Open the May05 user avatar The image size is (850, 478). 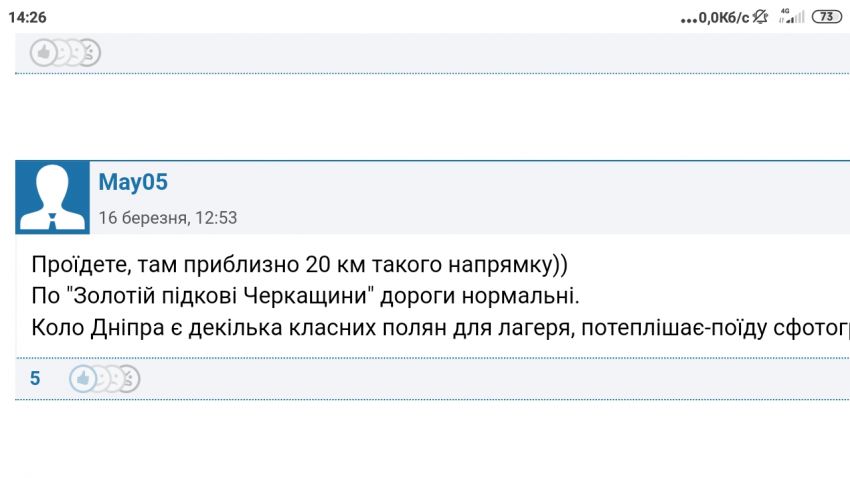pyautogui.click(x=53, y=197)
